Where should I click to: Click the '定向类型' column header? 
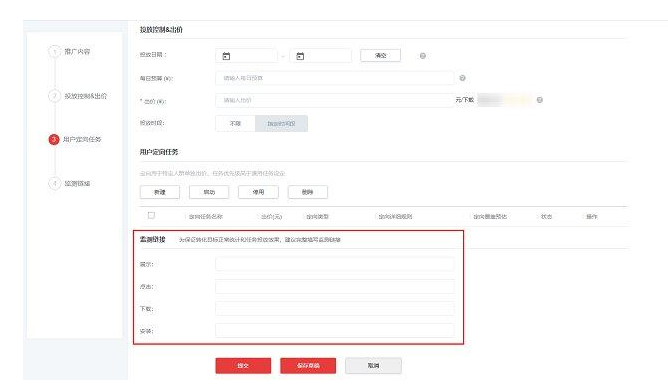tap(317, 217)
